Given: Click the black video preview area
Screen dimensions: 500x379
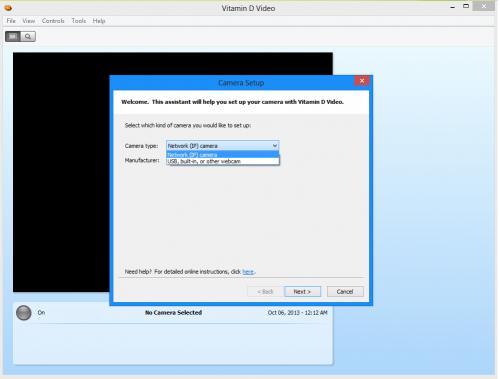Looking at the screenshot, I should (x=62, y=172).
